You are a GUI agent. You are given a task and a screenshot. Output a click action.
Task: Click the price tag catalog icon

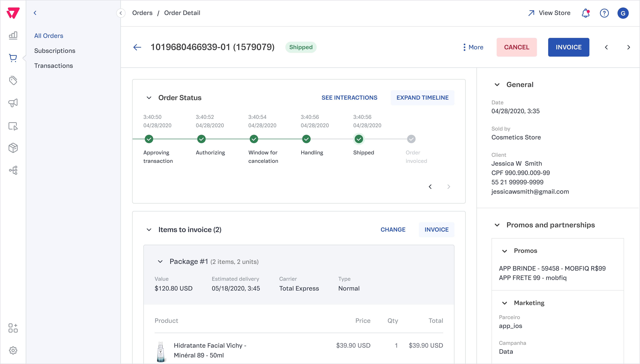(x=13, y=80)
